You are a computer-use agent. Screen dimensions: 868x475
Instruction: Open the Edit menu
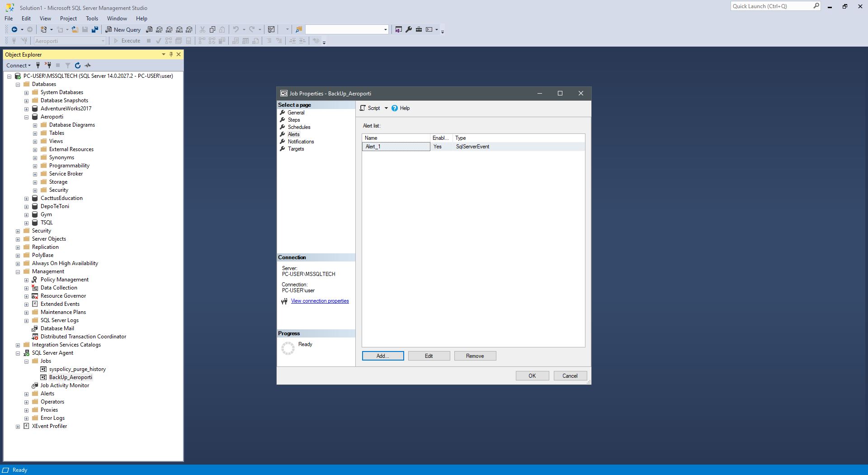click(x=26, y=19)
